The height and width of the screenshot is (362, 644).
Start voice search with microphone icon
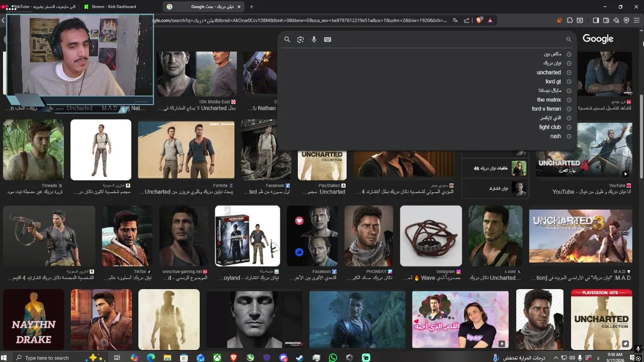[314, 39]
